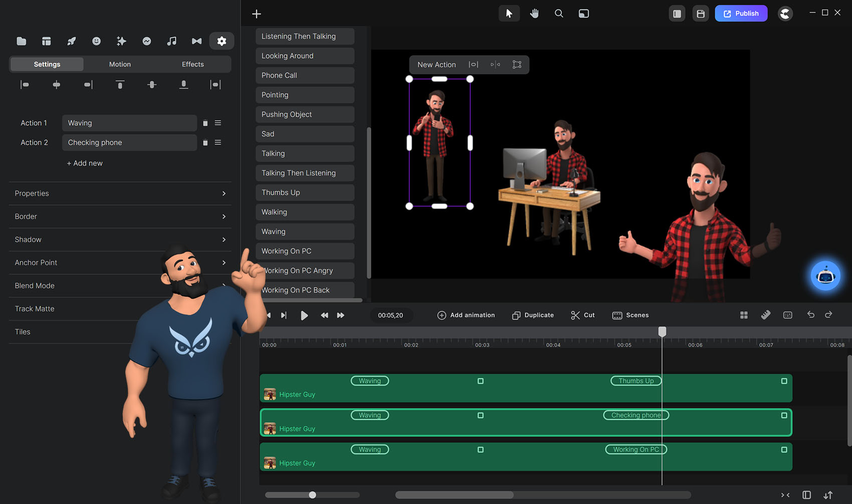Click the Publish button

(741, 14)
